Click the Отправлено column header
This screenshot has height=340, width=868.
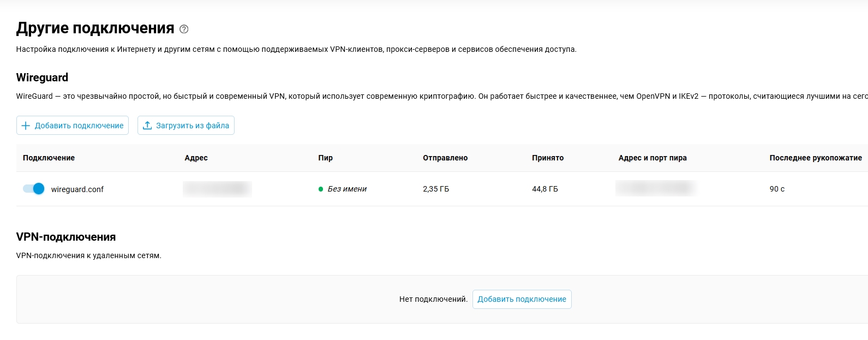[445, 158]
